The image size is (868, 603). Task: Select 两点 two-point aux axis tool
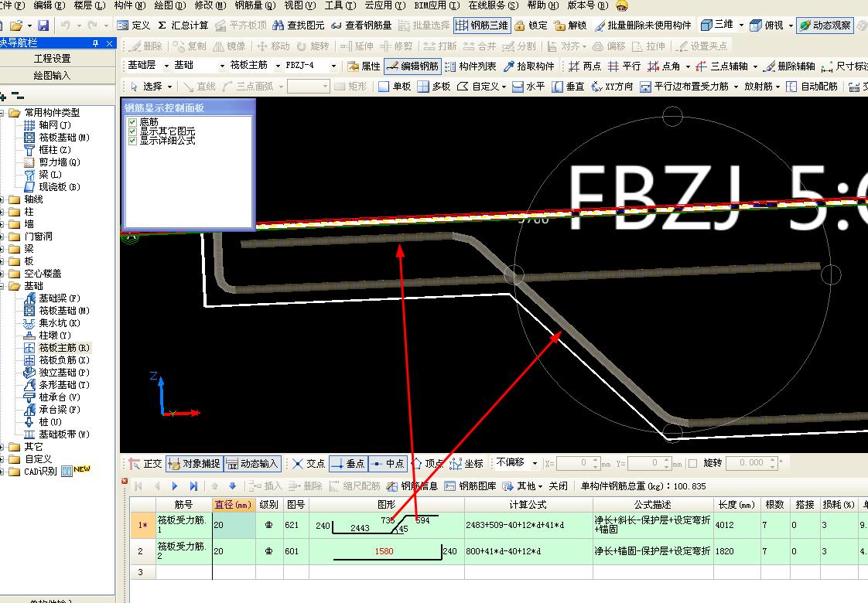(x=585, y=66)
